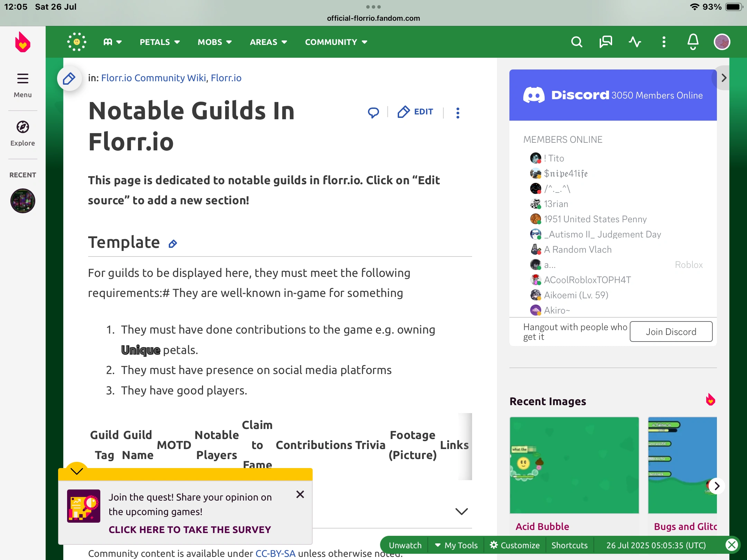Open the COMMUNITY navigation menu

click(x=336, y=42)
